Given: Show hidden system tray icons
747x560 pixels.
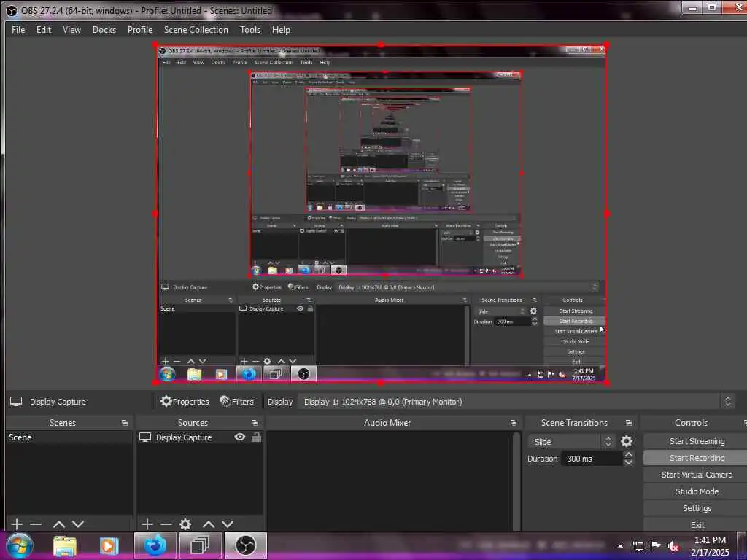Looking at the screenshot, I should [x=620, y=546].
